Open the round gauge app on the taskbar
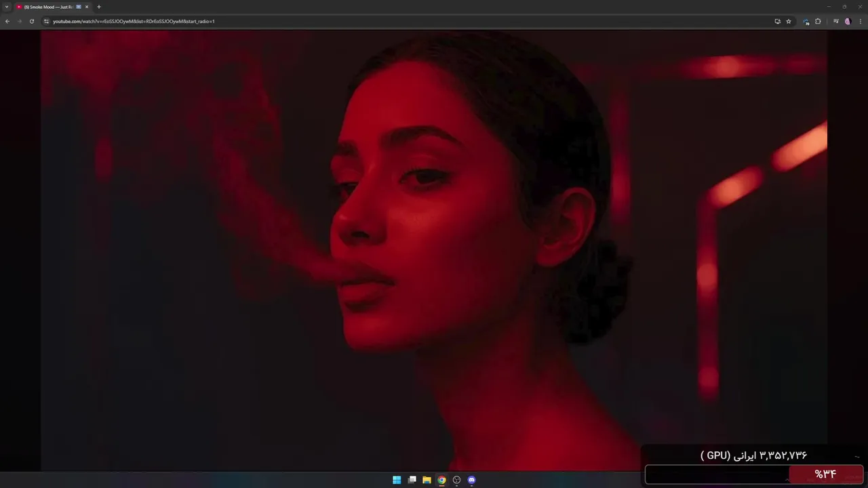Image resolution: width=868 pixels, height=488 pixels. (456, 480)
